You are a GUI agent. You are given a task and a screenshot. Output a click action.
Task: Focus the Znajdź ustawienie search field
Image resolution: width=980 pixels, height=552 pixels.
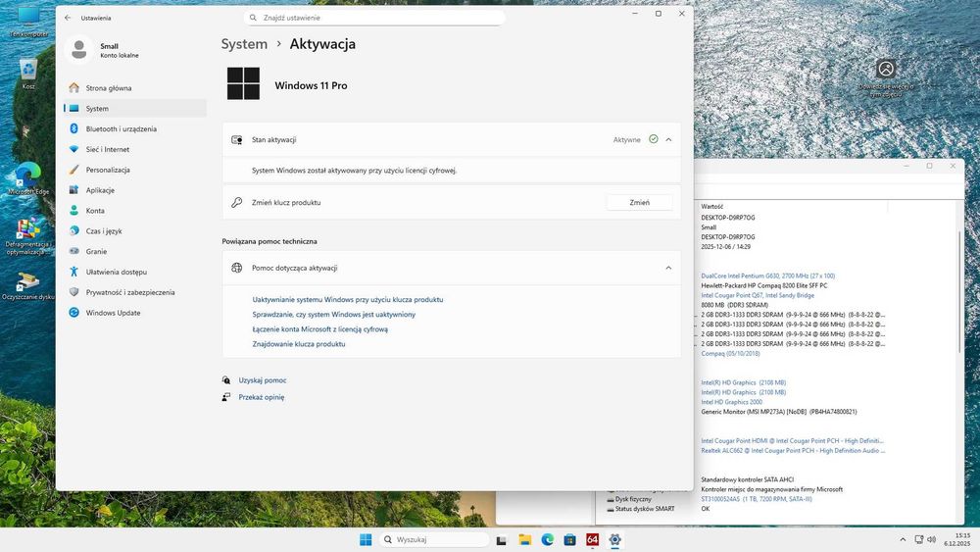374,18
